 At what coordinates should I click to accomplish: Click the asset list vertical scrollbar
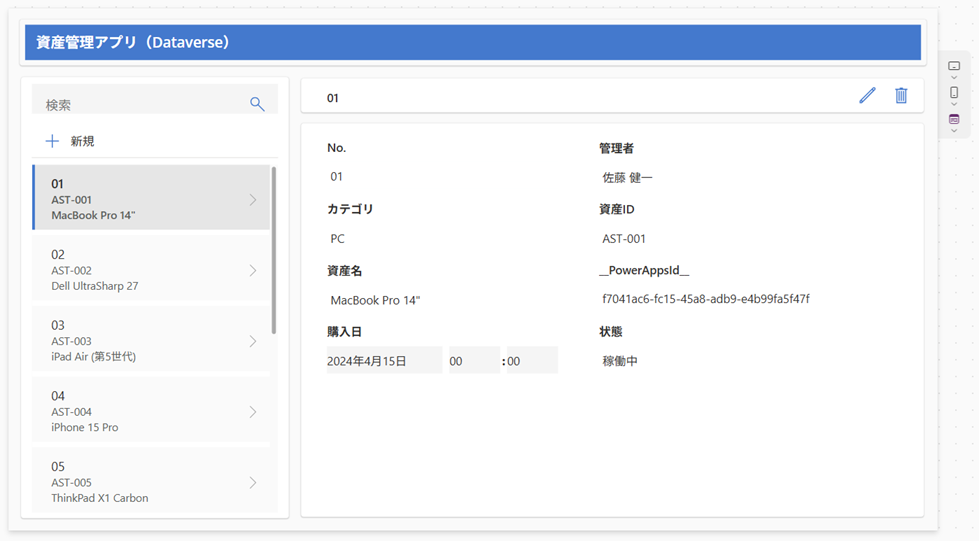pos(274,250)
